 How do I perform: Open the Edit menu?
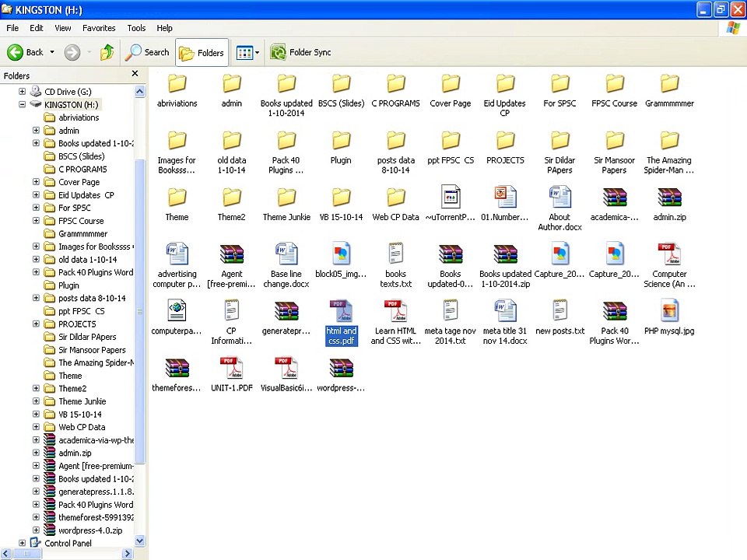pyautogui.click(x=37, y=28)
